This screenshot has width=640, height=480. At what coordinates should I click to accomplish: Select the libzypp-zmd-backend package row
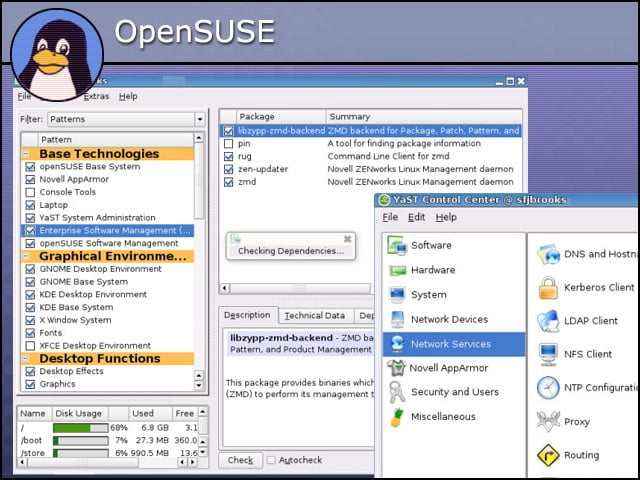pos(371,131)
